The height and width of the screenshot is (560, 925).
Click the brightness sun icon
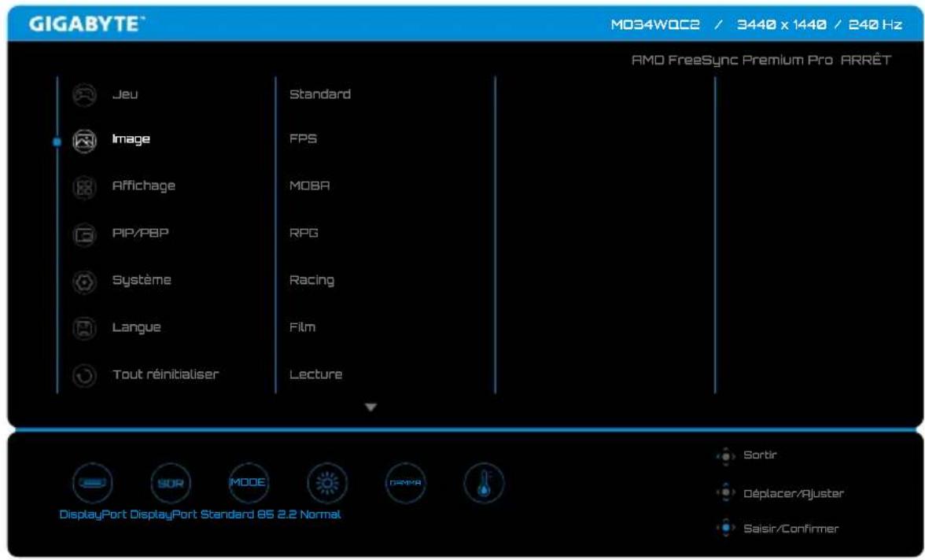pos(327,483)
